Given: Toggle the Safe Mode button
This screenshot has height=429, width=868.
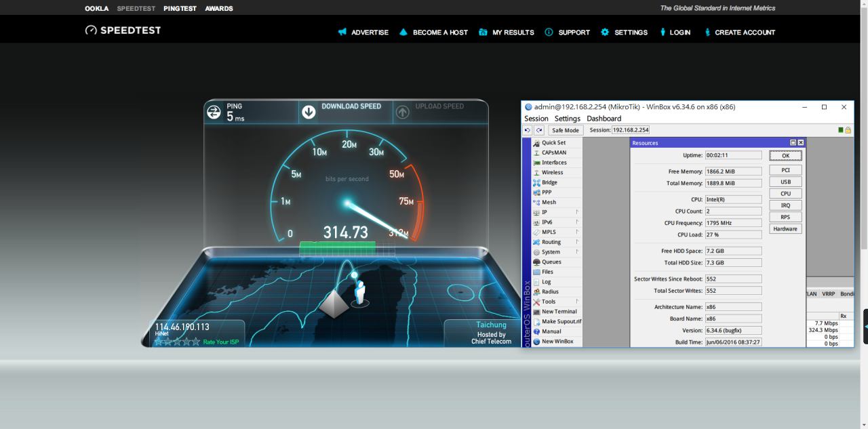Looking at the screenshot, I should 565,130.
